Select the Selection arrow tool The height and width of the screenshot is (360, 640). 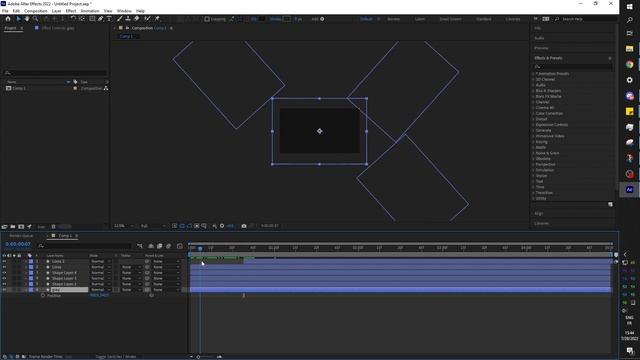point(18,19)
